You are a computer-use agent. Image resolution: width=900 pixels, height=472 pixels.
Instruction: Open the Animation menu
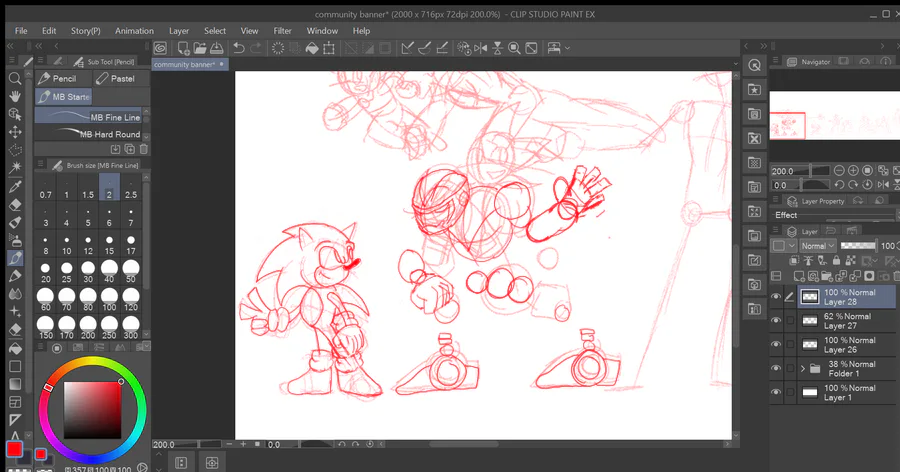pos(134,31)
